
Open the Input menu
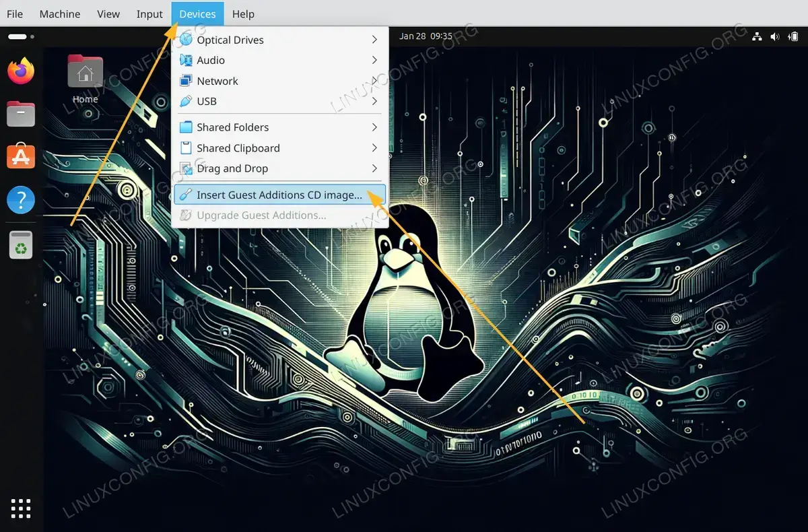[x=149, y=14]
